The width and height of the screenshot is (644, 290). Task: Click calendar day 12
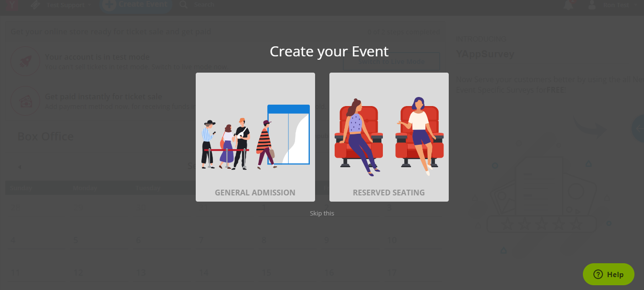click(78, 272)
